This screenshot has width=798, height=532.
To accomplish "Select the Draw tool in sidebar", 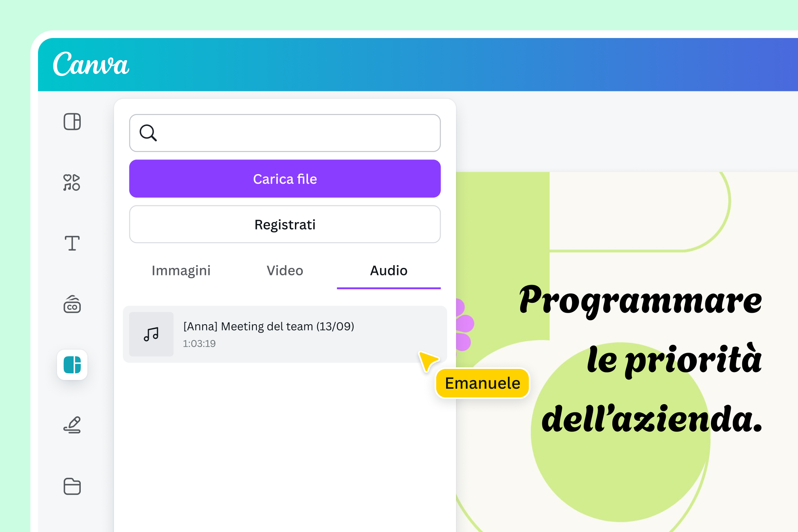I will (72, 425).
